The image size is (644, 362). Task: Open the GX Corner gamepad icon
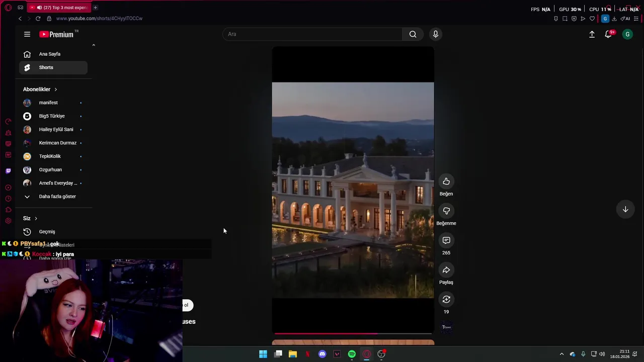(20, 8)
